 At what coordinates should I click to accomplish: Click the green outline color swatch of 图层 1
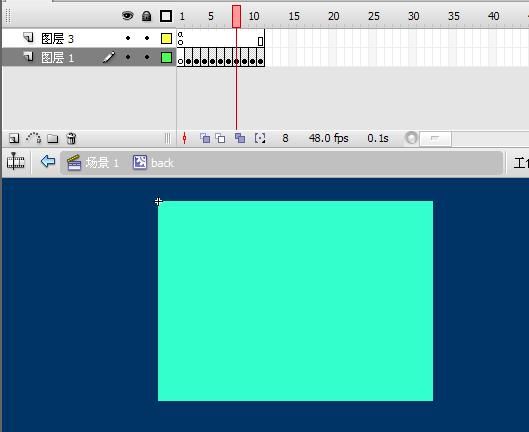click(166, 57)
